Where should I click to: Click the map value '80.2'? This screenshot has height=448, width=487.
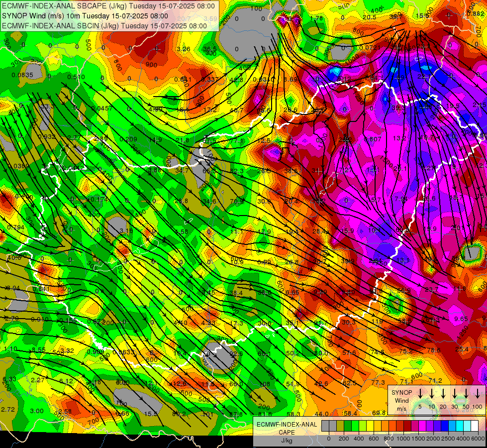(179, 414)
